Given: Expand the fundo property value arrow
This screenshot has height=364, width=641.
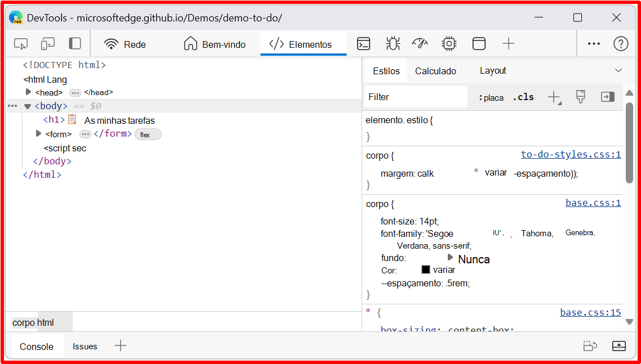Looking at the screenshot, I should coord(449,258).
